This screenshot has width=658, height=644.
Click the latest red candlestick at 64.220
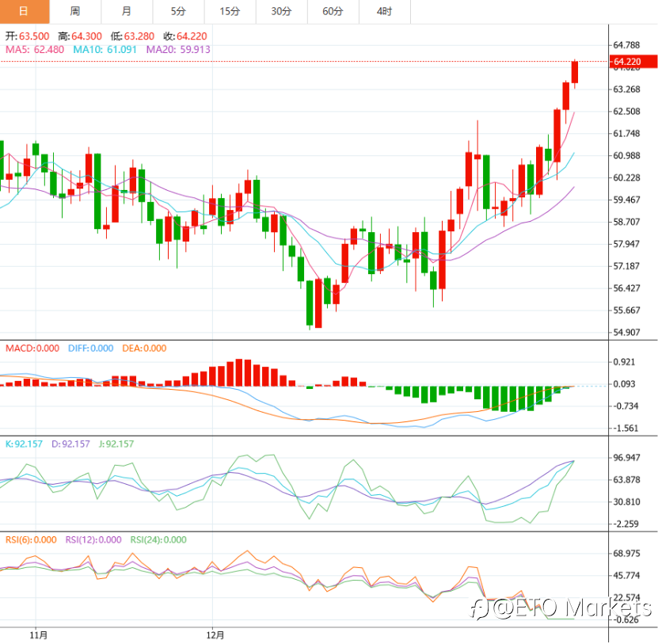tap(575, 72)
